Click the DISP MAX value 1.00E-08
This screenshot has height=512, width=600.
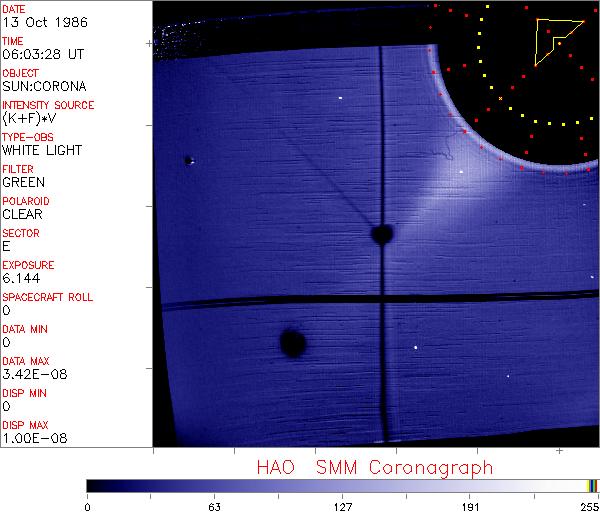click(x=30, y=439)
